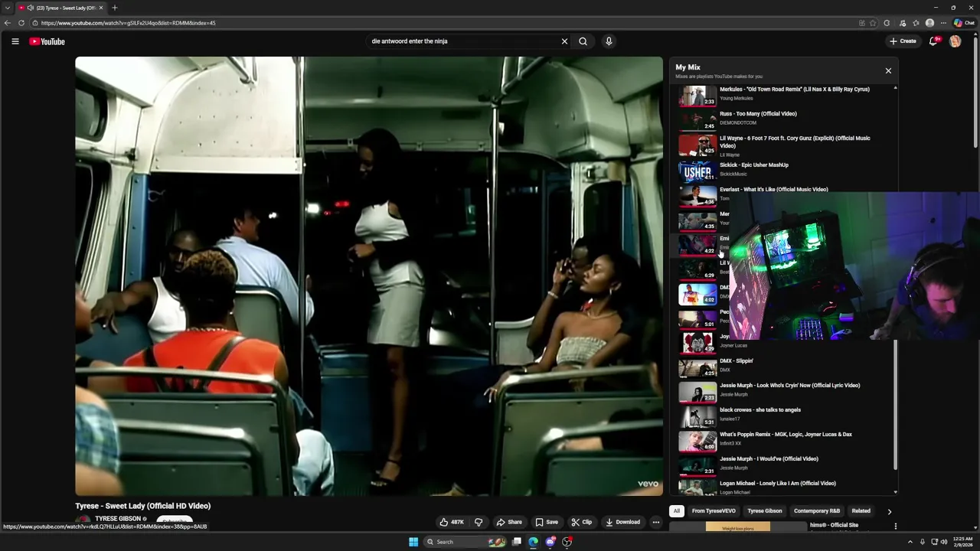
Task: Go back in browser
Action: click(8, 23)
